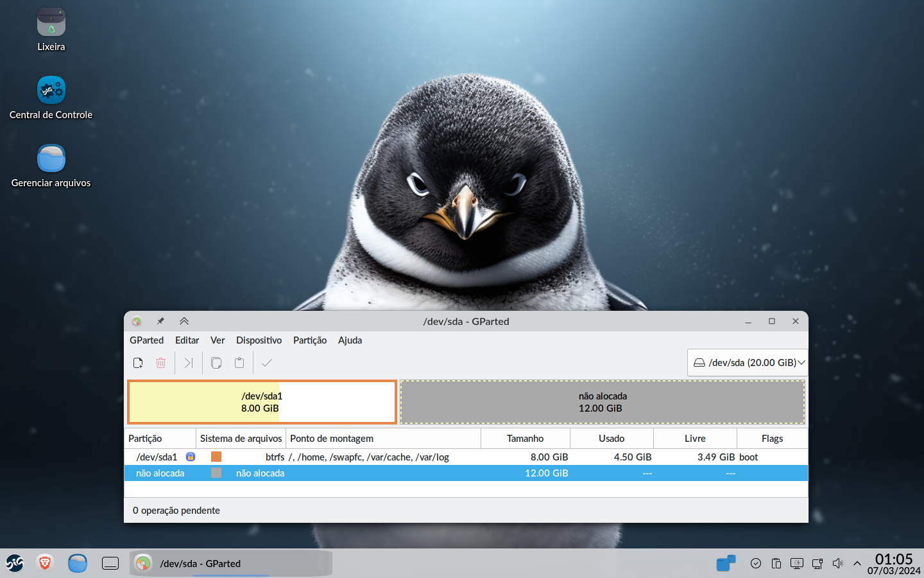Click the orange btrfs color swatch
The image size is (924, 578).
click(x=216, y=457)
